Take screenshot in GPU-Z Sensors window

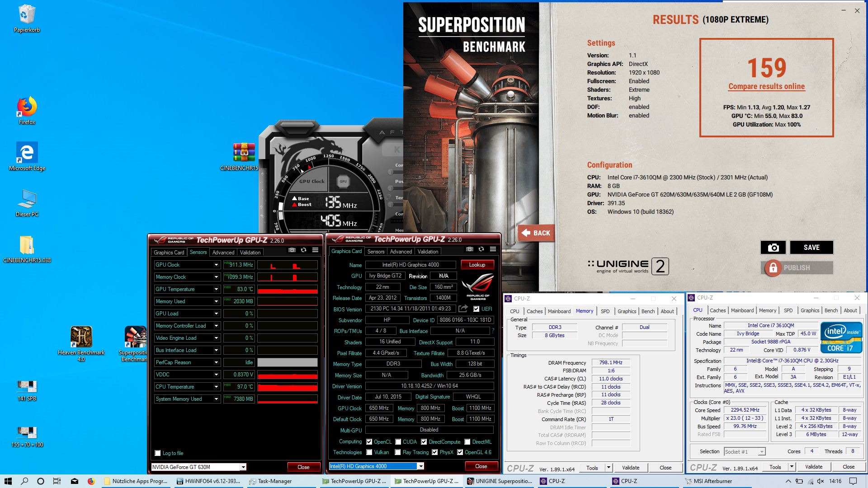(292, 250)
